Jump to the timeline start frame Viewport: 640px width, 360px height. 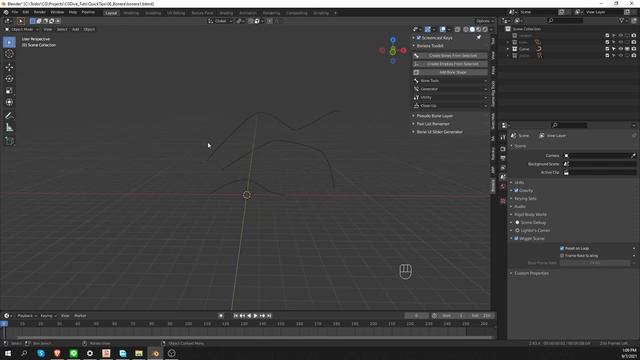coord(236,316)
